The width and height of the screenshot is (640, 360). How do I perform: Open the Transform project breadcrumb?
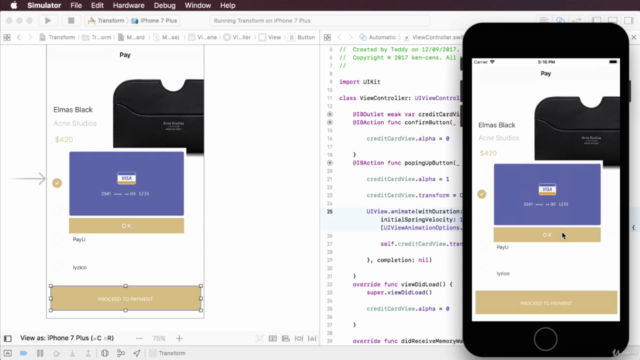pyautogui.click(x=57, y=37)
